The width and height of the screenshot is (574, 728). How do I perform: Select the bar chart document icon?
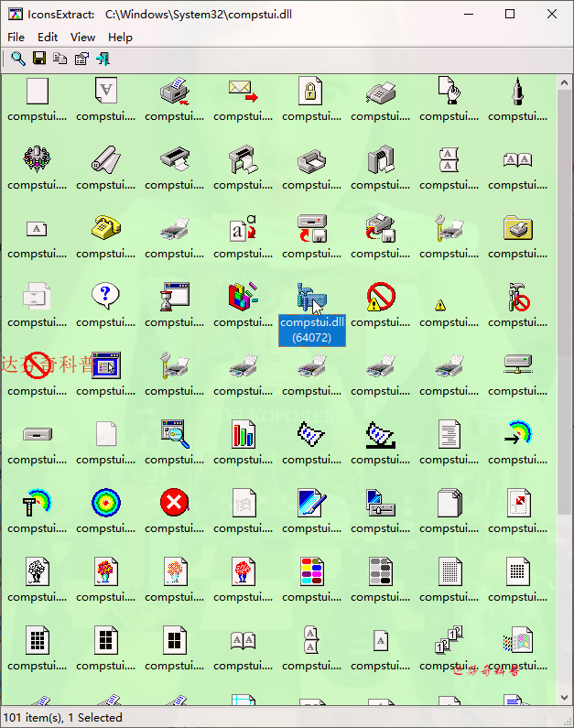click(244, 434)
